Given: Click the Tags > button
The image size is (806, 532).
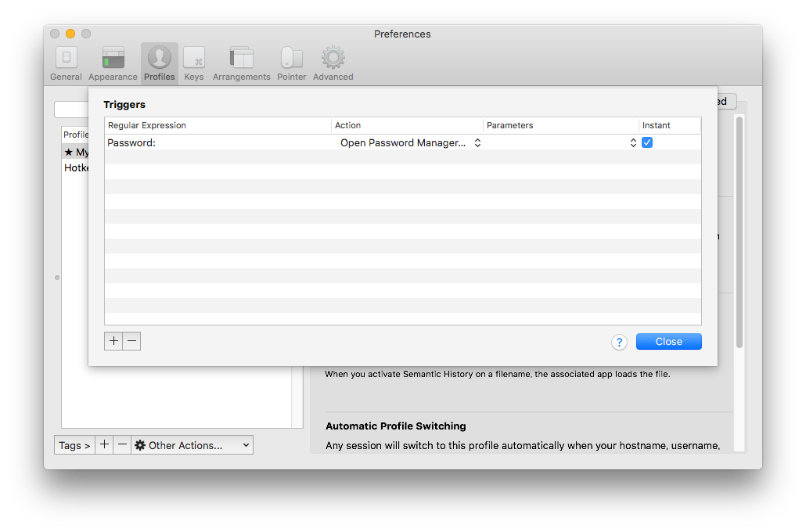Looking at the screenshot, I should (74, 445).
